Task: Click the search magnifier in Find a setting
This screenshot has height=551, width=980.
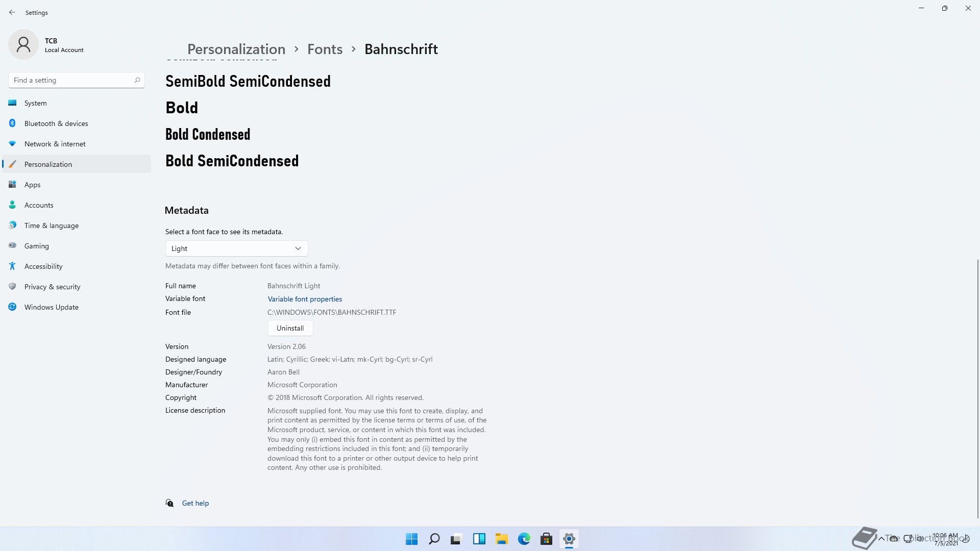Action: [x=137, y=80]
